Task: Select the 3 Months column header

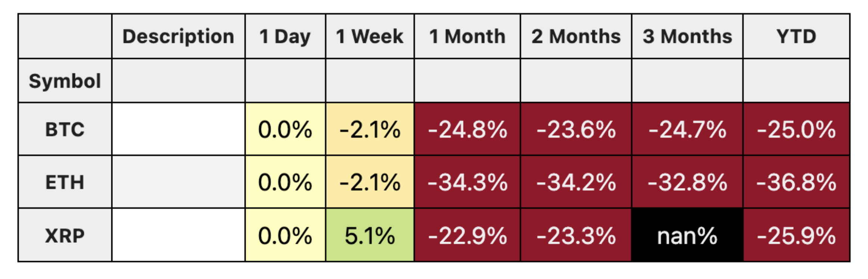Action: pyautogui.click(x=687, y=37)
